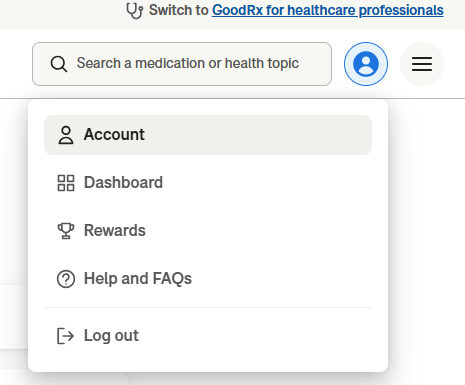The width and height of the screenshot is (465, 385).
Task: Click the 'Search a medication or health topic' placeholder
Action: pyautogui.click(x=188, y=63)
